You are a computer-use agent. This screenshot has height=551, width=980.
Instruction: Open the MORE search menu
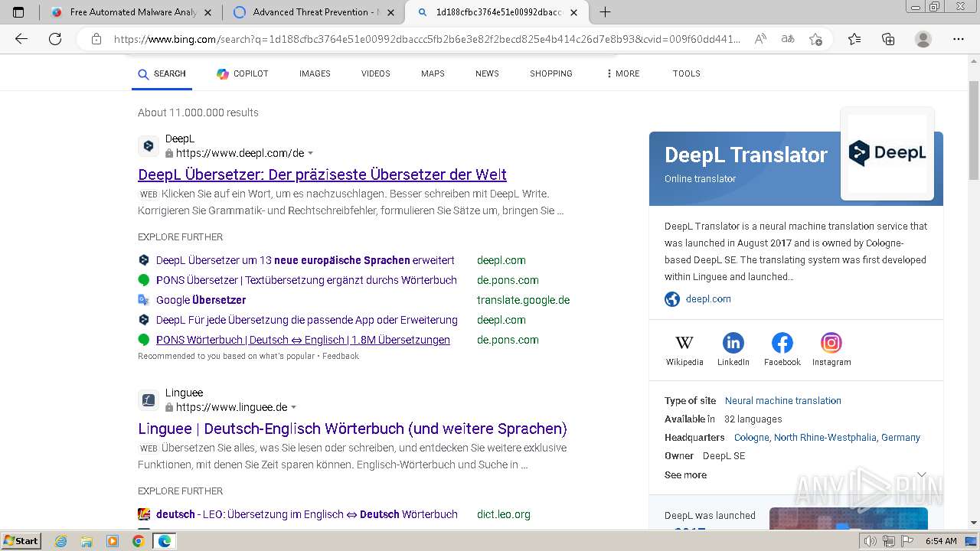[x=623, y=73]
